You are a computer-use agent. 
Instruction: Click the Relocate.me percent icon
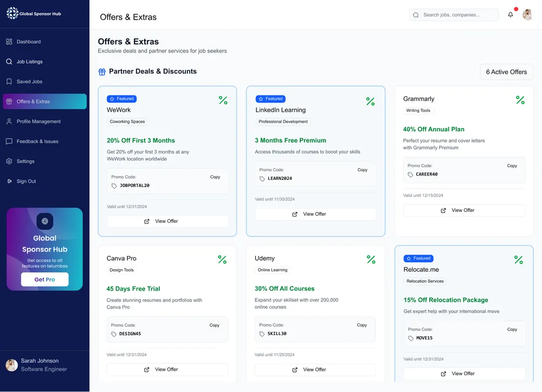coord(519,260)
